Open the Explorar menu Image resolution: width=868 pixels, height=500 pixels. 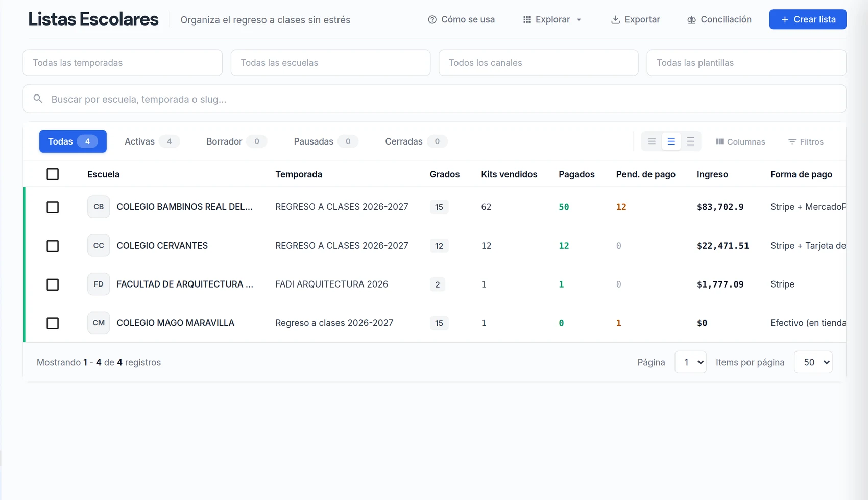[x=552, y=19]
